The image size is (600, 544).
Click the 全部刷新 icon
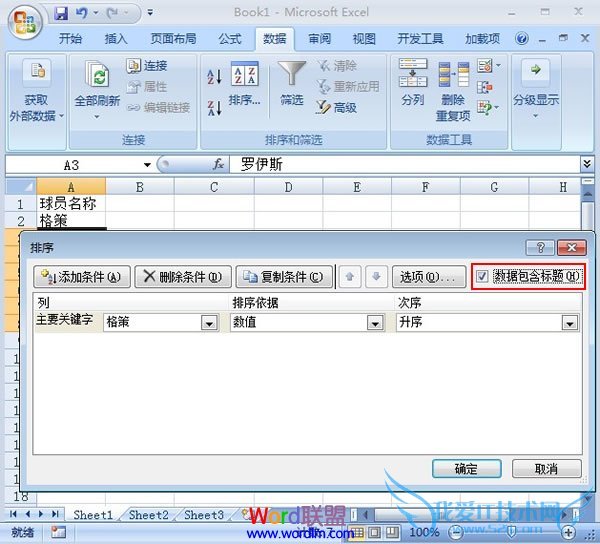pos(97,74)
